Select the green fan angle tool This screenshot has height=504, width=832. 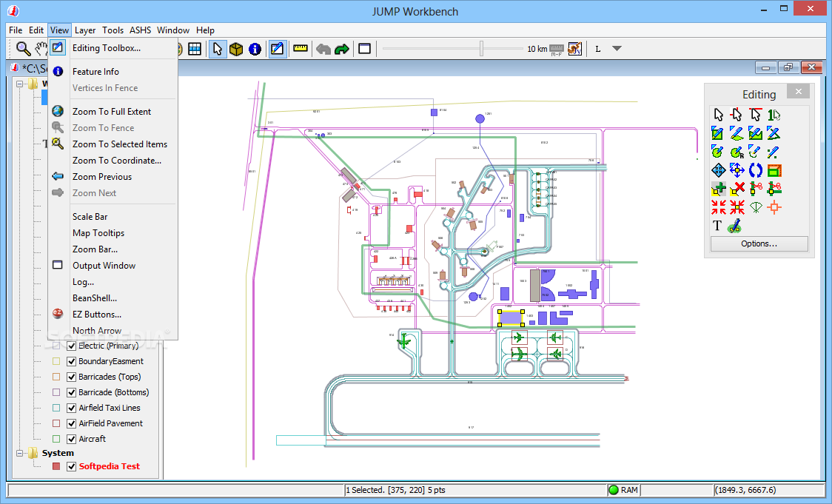[756, 207]
